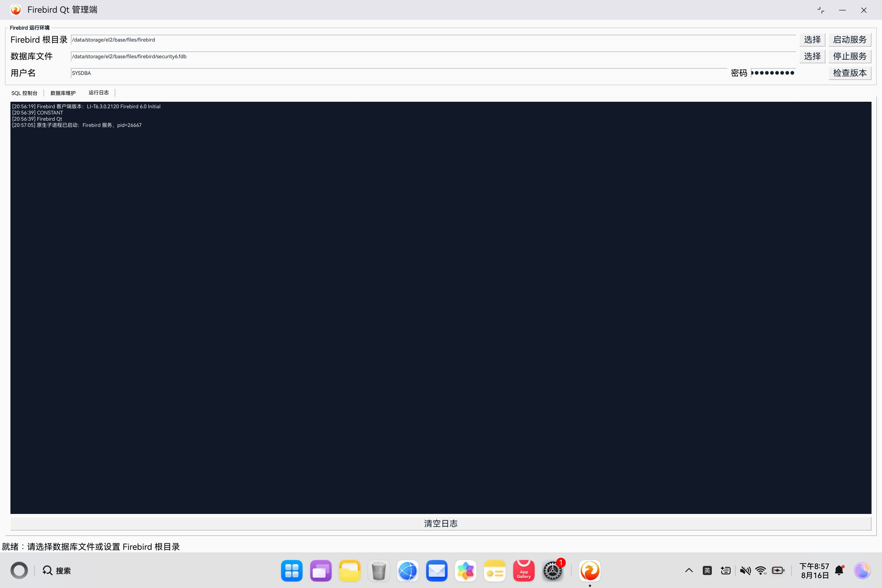
Task: Open the Mail envelope app in dock
Action: 436,571
